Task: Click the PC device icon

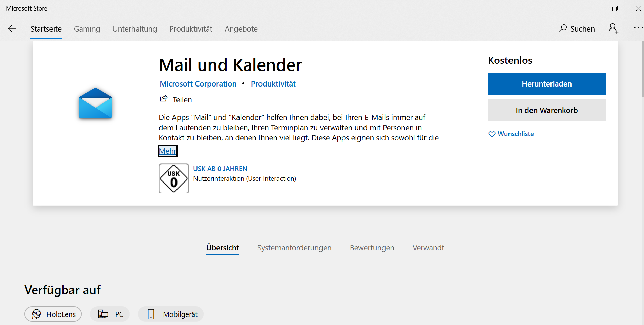Action: 103,314
